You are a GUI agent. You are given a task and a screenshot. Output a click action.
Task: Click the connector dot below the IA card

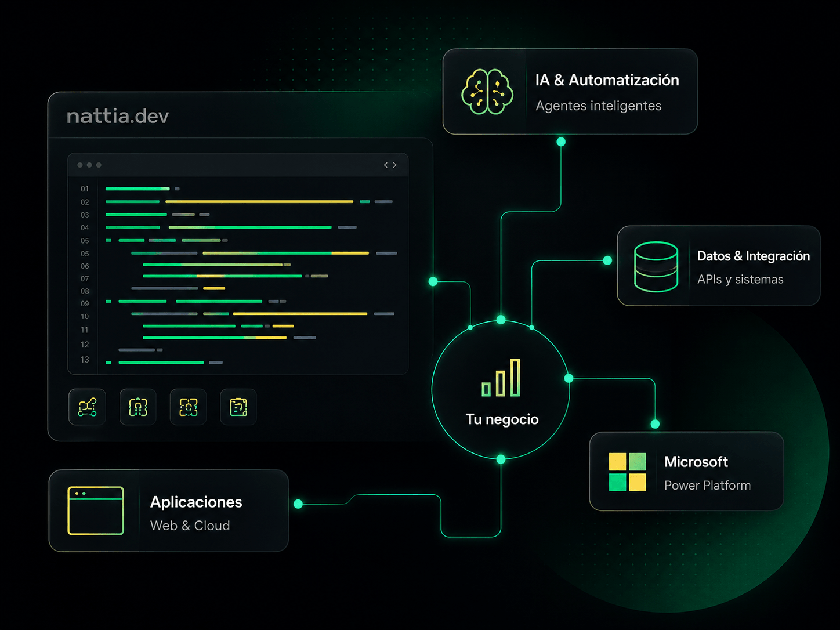point(561,142)
